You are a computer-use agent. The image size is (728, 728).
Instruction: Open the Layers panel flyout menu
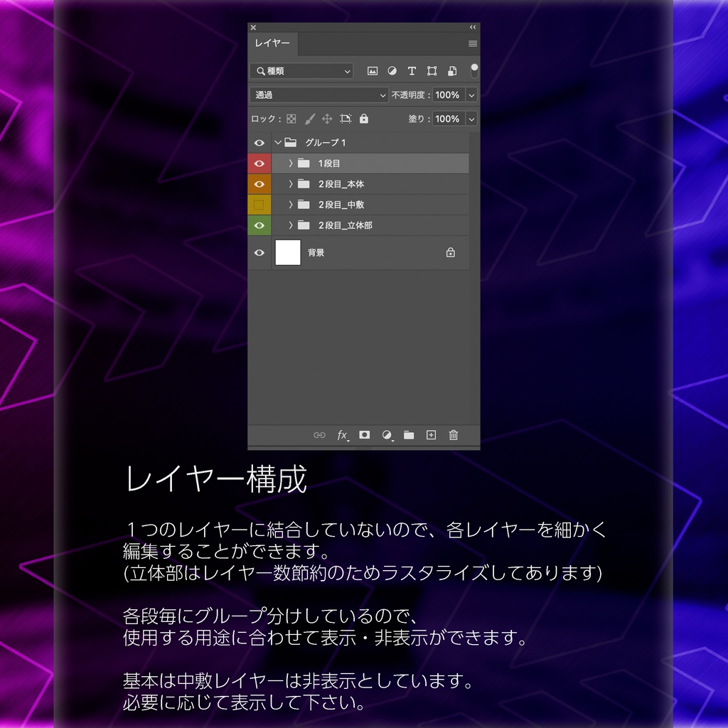[471, 43]
